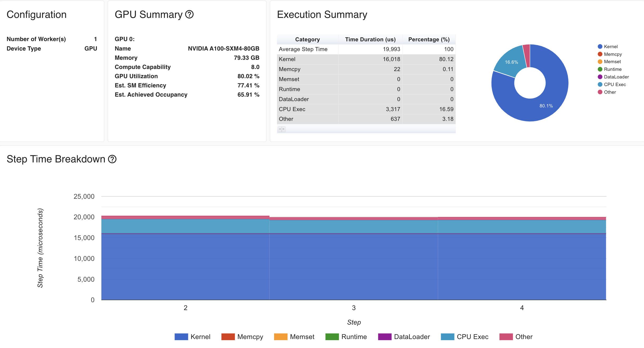
Task: Toggle Memcpy in the pie chart legend
Action: [x=610, y=54]
